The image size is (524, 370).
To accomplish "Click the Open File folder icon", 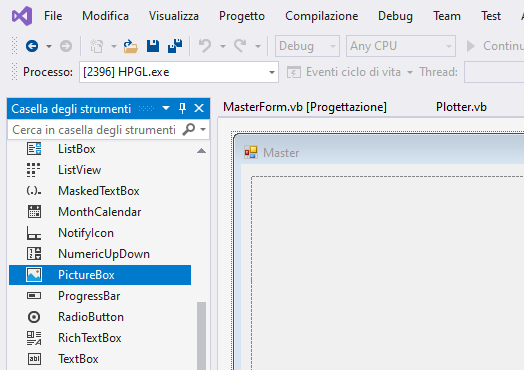I will pyautogui.click(x=130, y=46).
